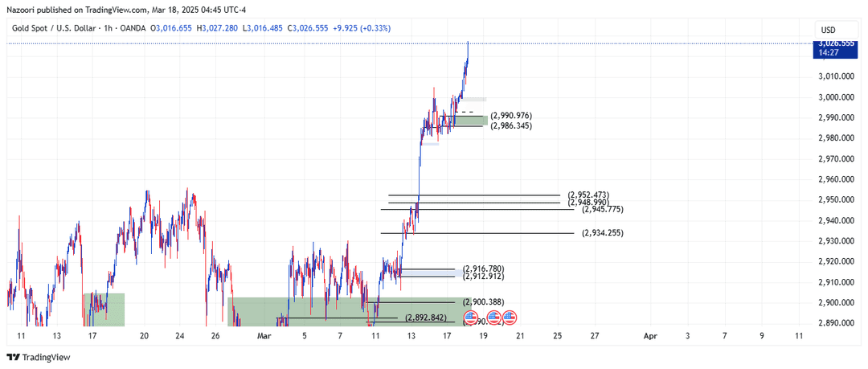Open the middle US economic event flag icon
This screenshot has width=868, height=369.
click(493, 318)
